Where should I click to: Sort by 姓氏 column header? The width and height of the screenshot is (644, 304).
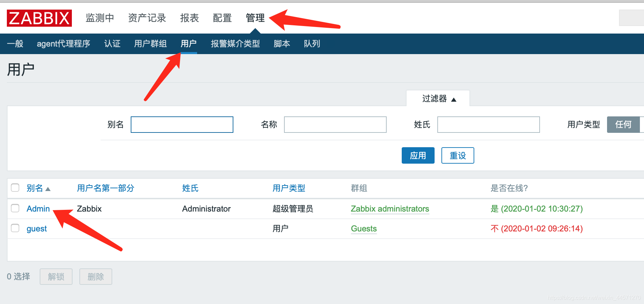[190, 188]
